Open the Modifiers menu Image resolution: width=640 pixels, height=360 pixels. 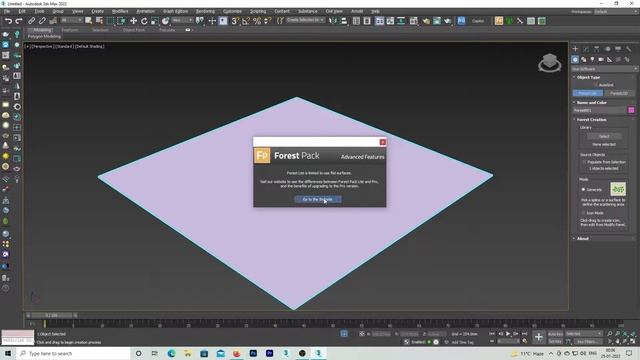(120, 11)
